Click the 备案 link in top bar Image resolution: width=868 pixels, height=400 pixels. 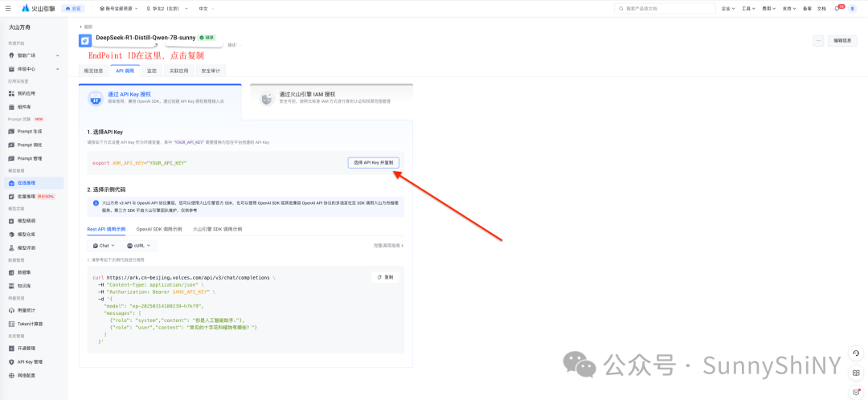click(807, 9)
